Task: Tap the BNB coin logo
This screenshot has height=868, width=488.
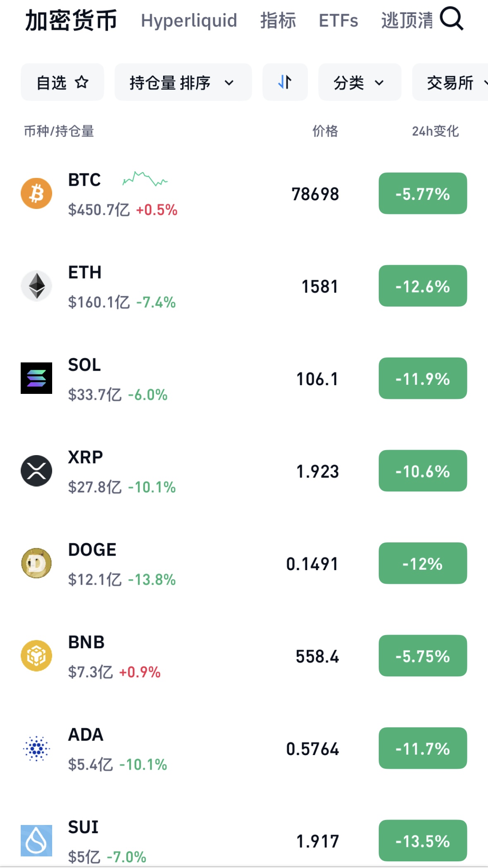Action: click(36, 656)
